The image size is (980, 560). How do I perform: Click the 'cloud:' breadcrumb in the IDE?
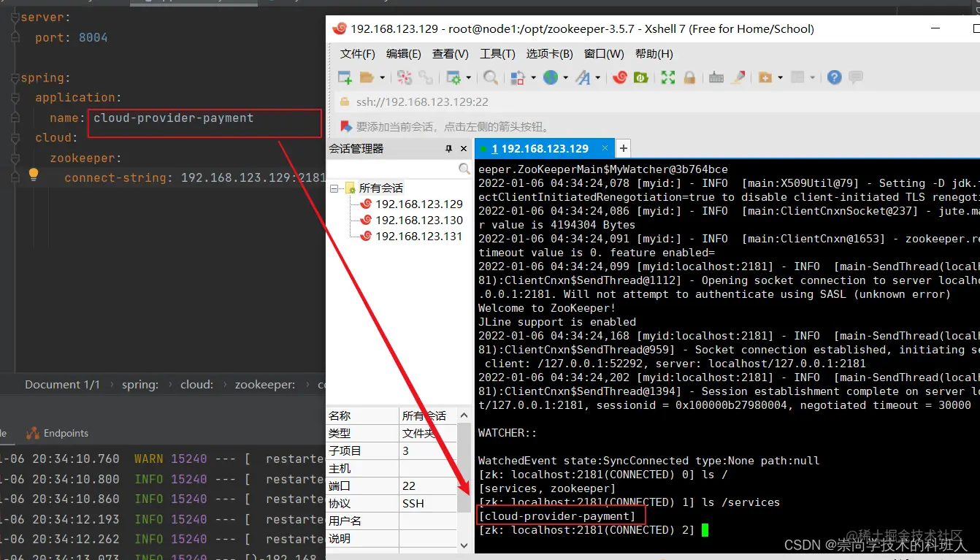pyautogui.click(x=197, y=384)
